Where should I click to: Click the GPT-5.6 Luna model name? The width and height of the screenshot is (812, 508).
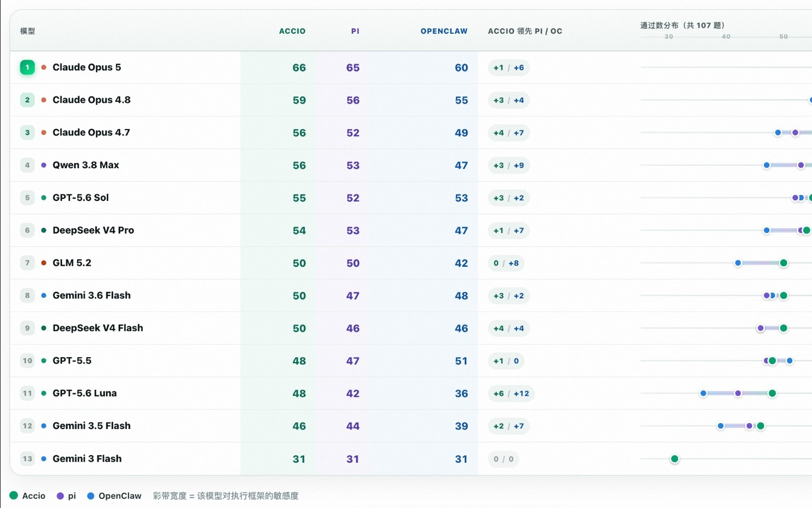pos(85,394)
